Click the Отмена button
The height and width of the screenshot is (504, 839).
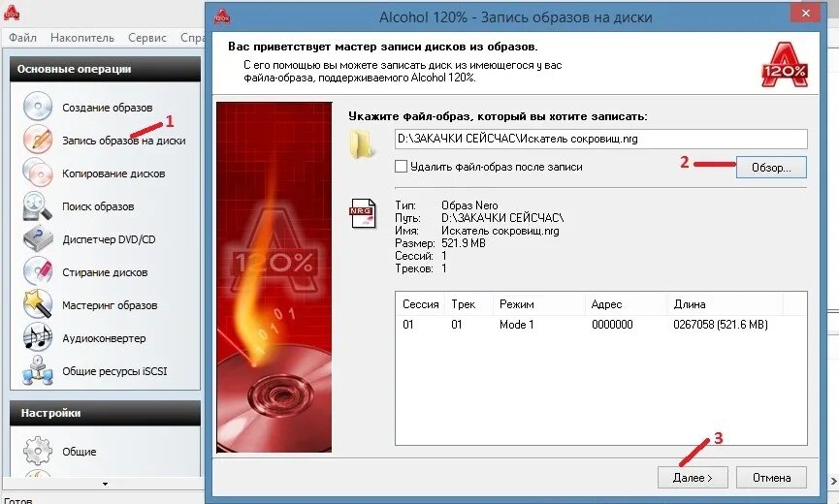pos(771,477)
